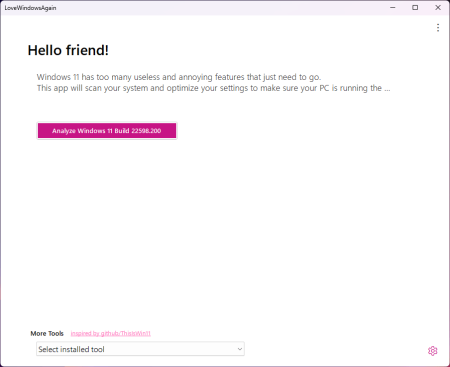Click text 'Windows 11 has too many useless'

(98, 77)
